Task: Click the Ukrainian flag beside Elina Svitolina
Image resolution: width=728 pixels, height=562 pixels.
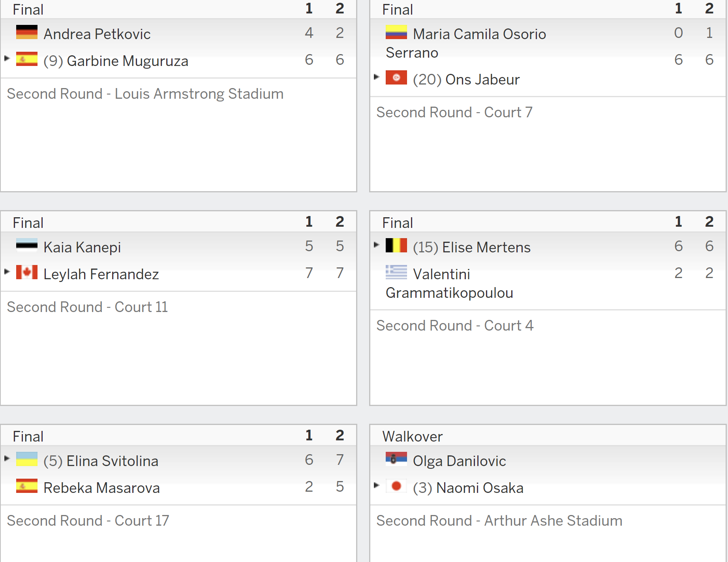Action: click(27, 459)
